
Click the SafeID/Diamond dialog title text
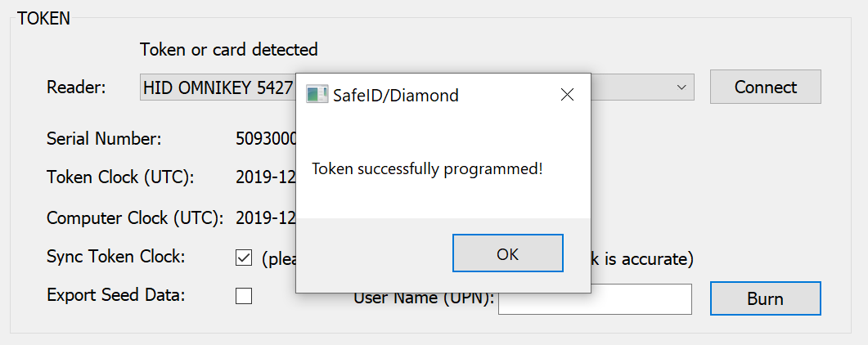tap(396, 96)
